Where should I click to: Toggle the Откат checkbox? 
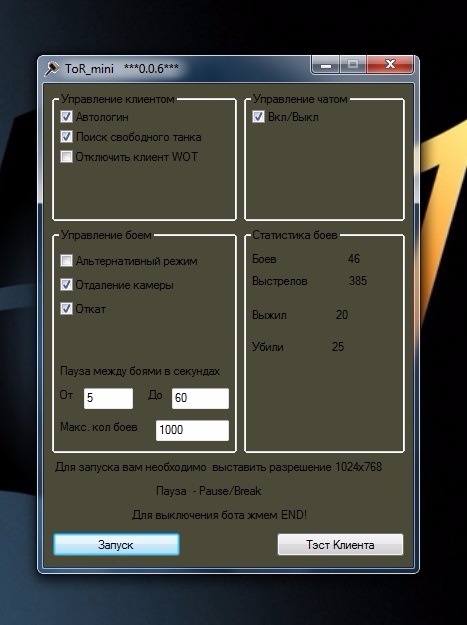(66, 309)
